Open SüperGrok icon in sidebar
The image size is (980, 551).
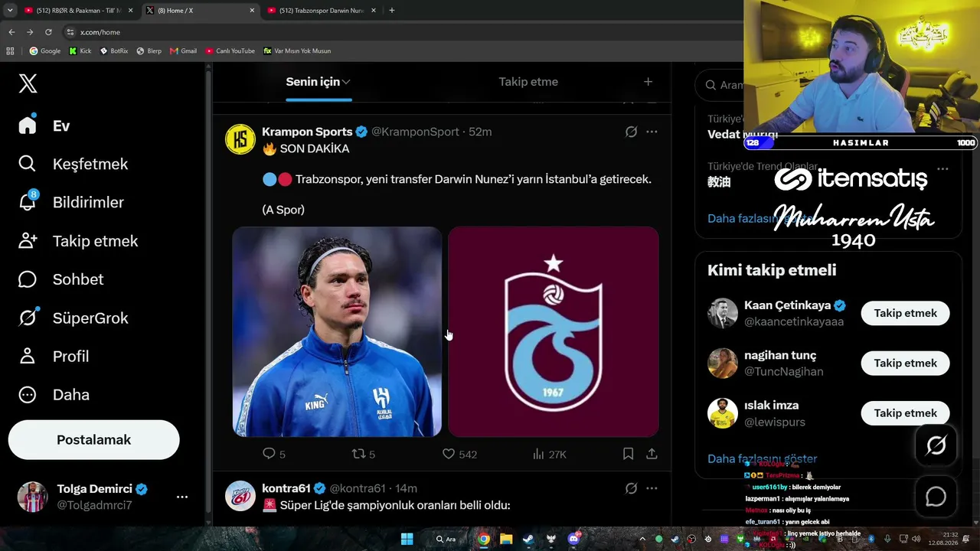(28, 318)
